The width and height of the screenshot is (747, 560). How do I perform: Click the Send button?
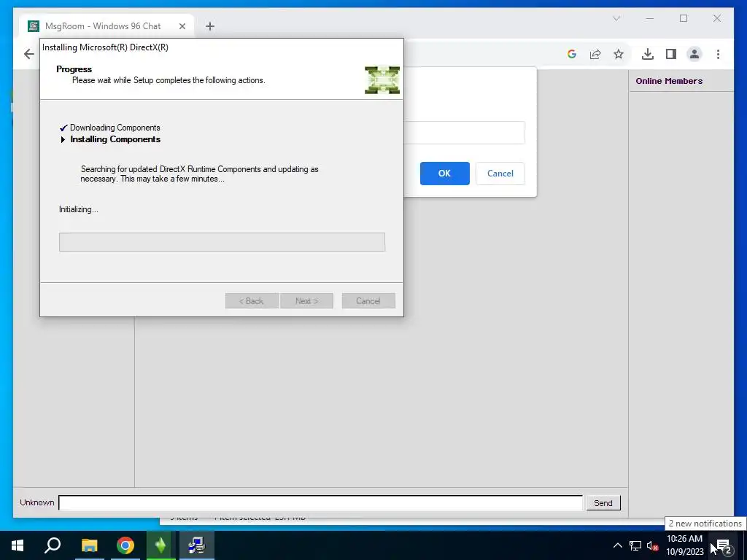click(x=603, y=503)
